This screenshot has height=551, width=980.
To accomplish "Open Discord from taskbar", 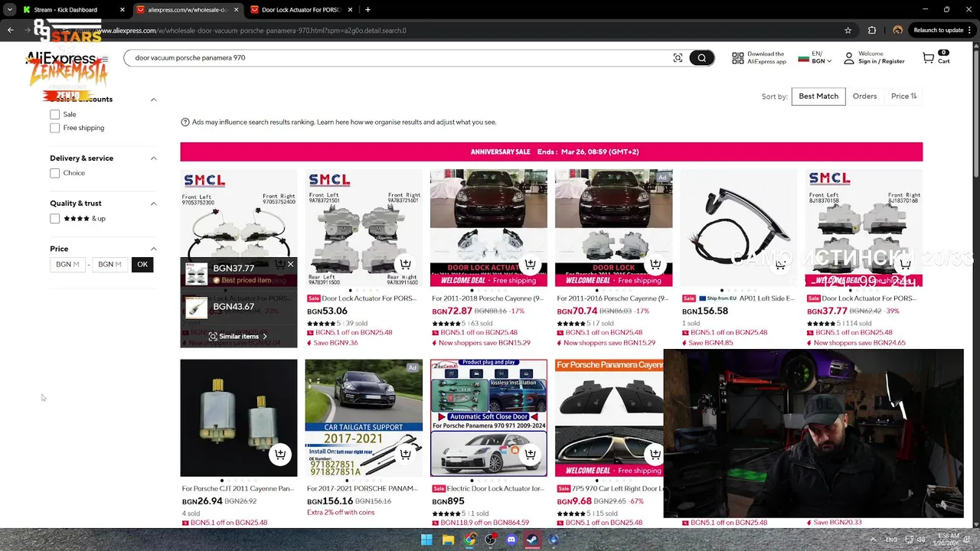I will click(511, 540).
